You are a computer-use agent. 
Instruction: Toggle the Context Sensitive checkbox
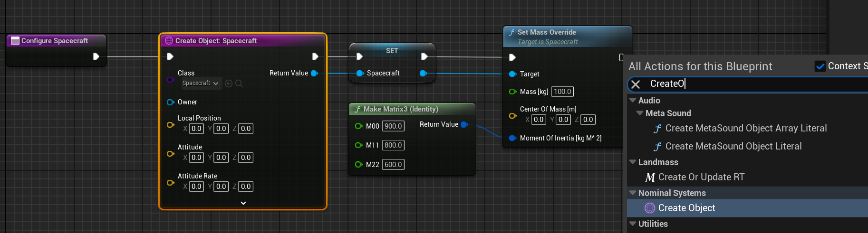[820, 66]
